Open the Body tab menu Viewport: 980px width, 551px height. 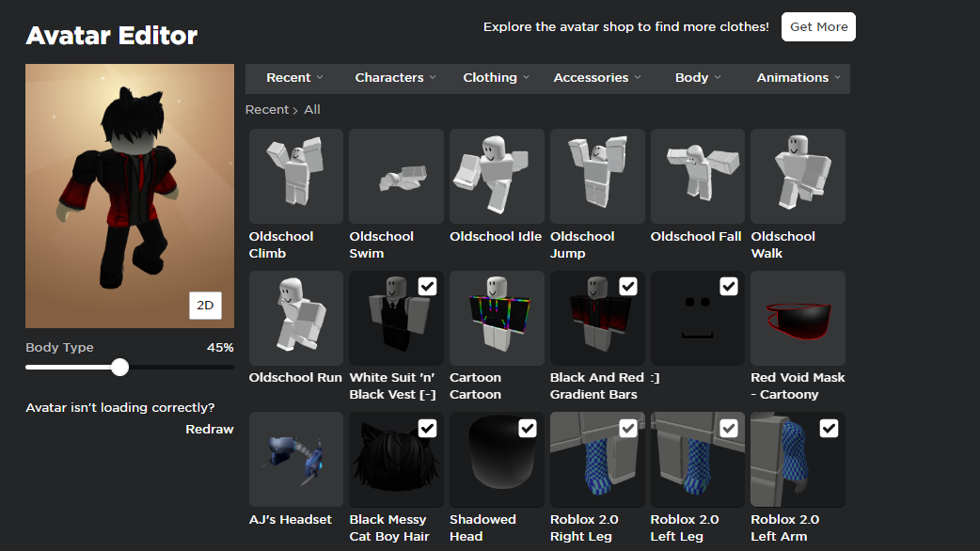pyautogui.click(x=698, y=78)
